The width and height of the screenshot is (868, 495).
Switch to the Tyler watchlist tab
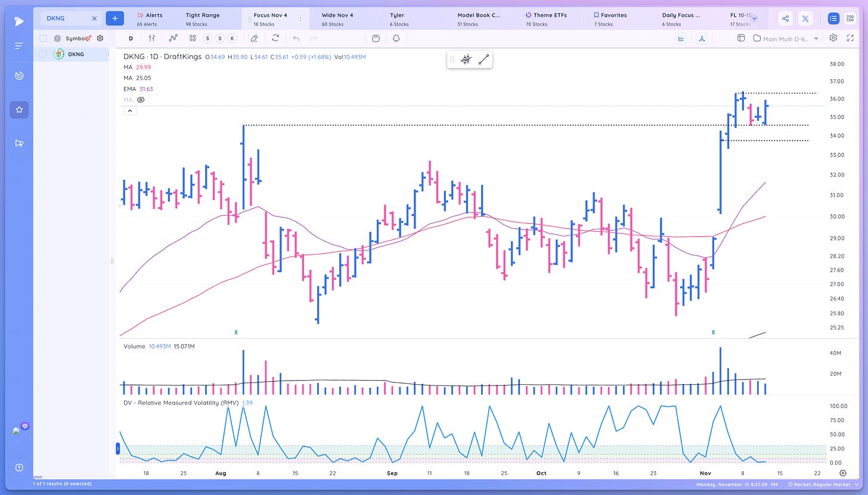(399, 19)
